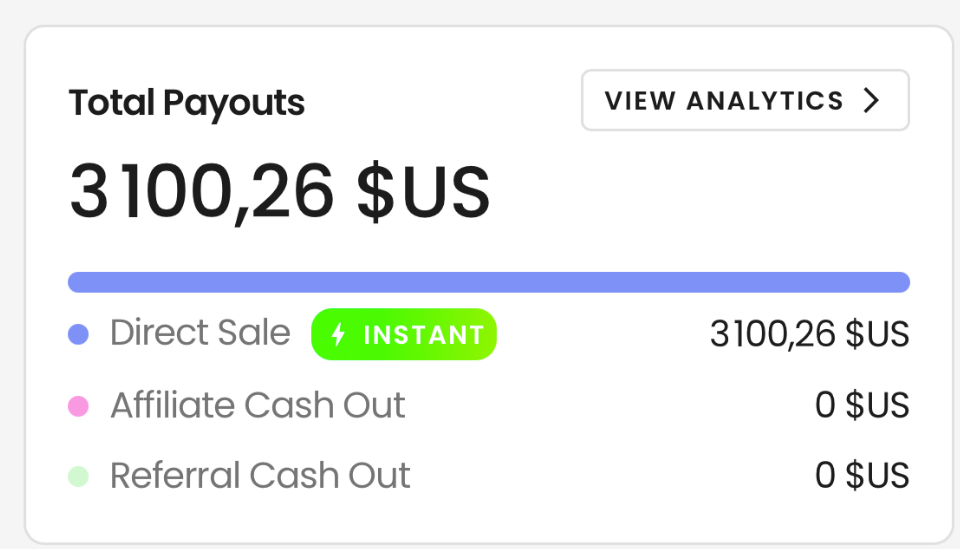Select the green INSTANT badge

pos(403,334)
